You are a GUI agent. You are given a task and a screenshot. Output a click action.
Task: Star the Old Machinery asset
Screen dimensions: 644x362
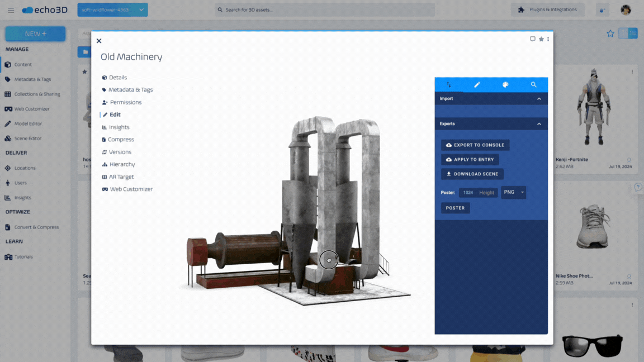click(x=541, y=39)
